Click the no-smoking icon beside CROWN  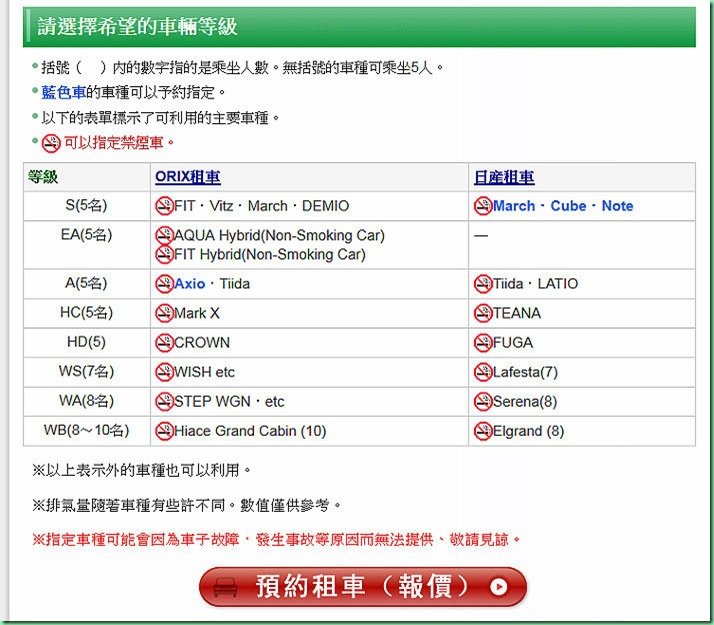coord(164,343)
